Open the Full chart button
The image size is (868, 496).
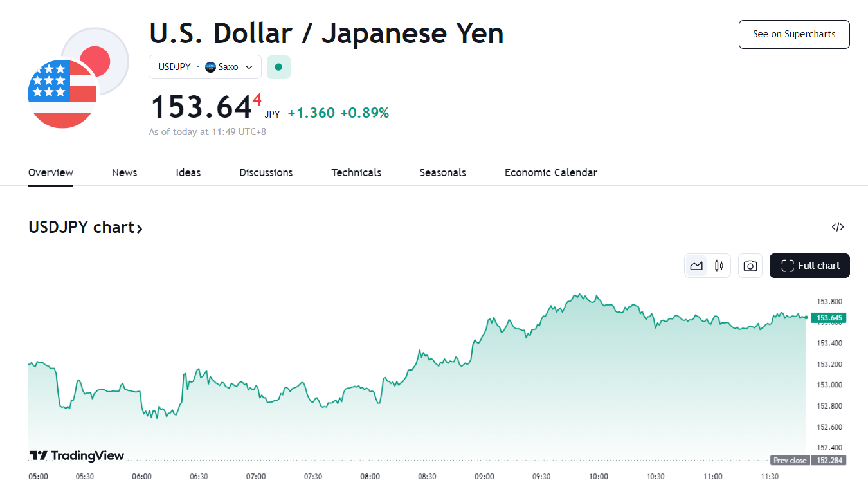click(x=809, y=266)
